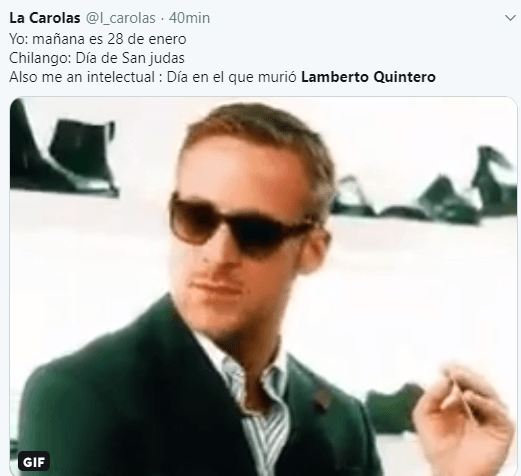Open the @l_carolas handle link

121,18
